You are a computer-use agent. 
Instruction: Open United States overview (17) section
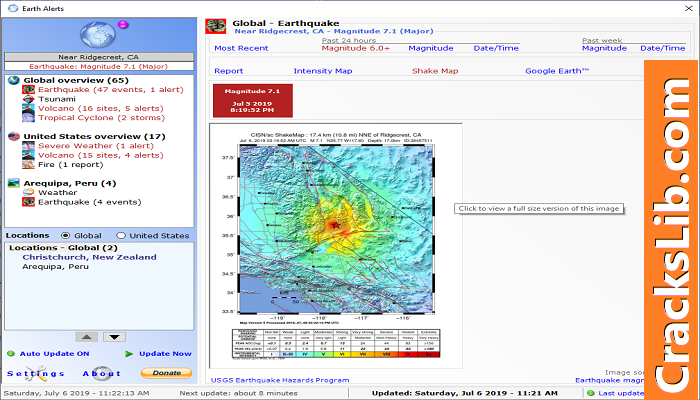coord(94,137)
